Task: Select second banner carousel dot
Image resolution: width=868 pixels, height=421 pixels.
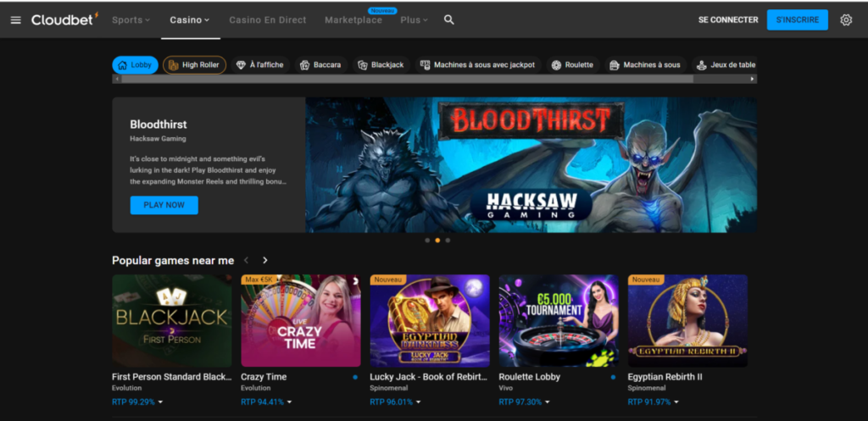Action: pyautogui.click(x=437, y=241)
